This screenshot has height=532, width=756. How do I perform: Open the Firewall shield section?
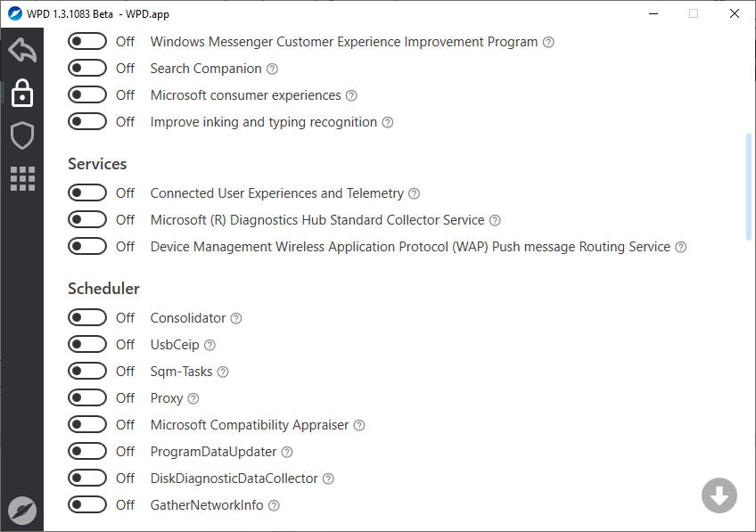pos(22,135)
